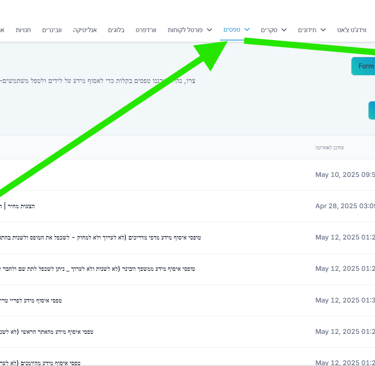375x366 pixels.
Task: Open the אנליטיקה nav item
Action: point(85,30)
